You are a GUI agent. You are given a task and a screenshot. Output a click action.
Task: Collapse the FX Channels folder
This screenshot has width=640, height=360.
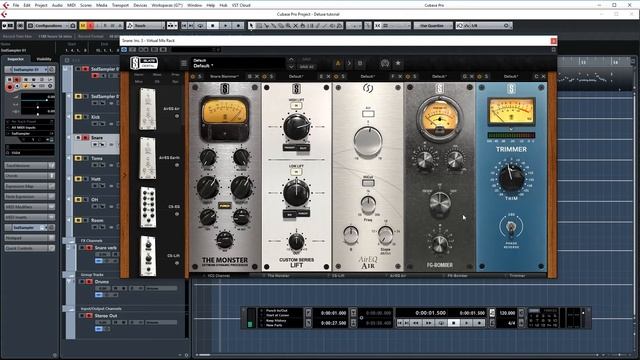pos(69,241)
